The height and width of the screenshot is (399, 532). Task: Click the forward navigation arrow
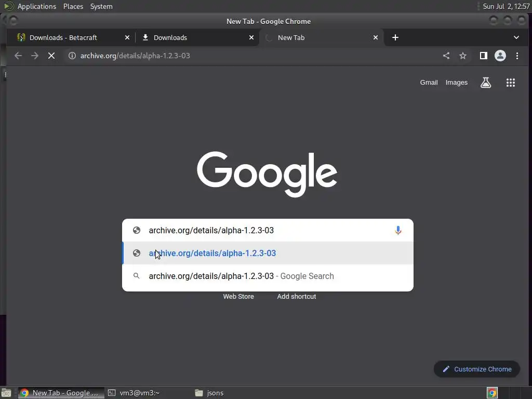tap(35, 56)
